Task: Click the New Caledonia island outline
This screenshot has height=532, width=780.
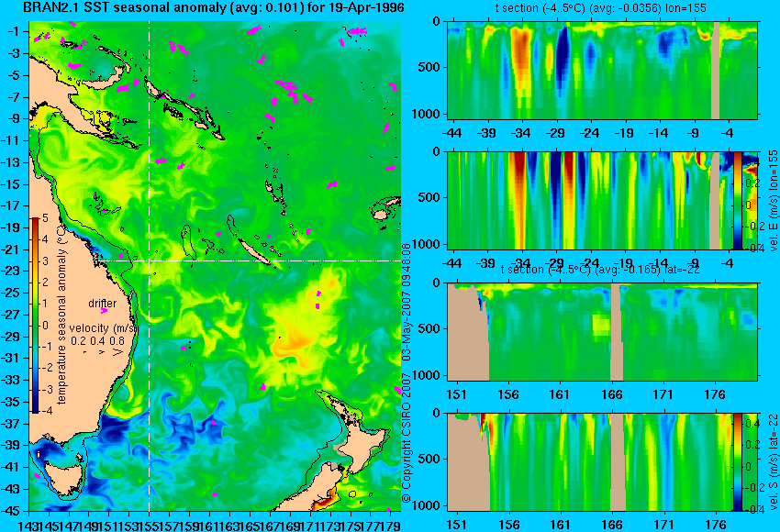Action: coord(253,251)
